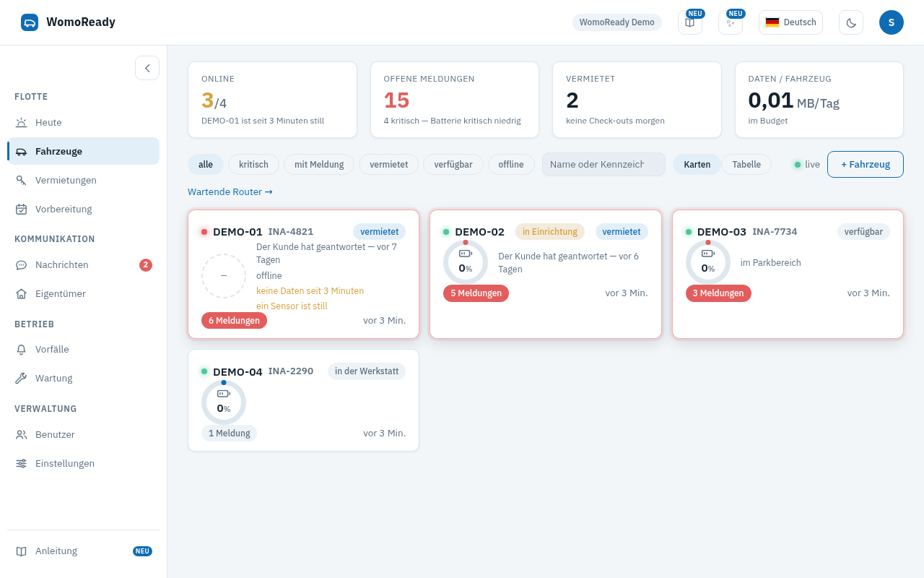Click the WomoReady camper logo icon

[30, 22]
